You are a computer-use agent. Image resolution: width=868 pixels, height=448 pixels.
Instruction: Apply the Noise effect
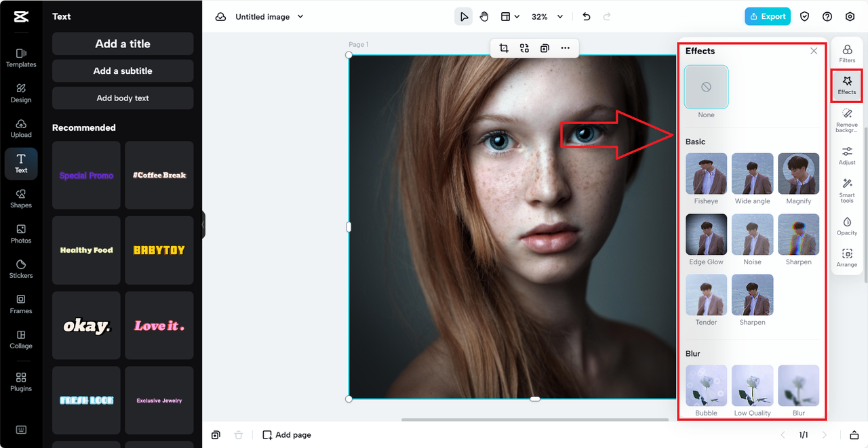pos(753,235)
